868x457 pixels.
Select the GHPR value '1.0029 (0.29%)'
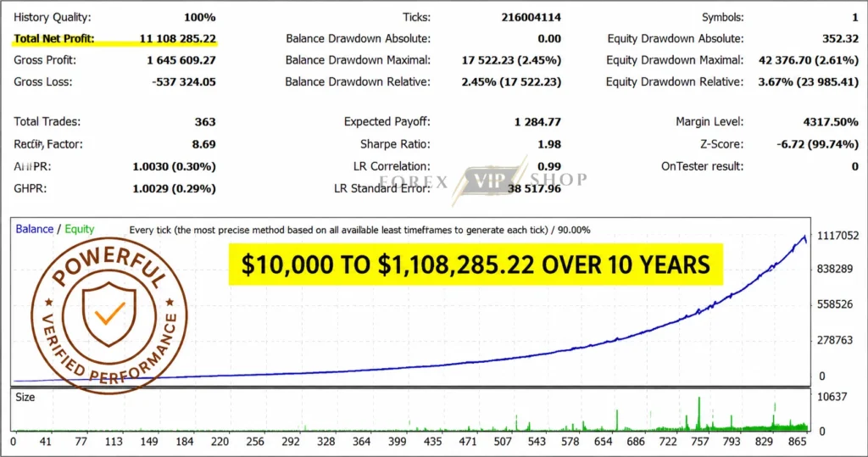click(x=175, y=188)
